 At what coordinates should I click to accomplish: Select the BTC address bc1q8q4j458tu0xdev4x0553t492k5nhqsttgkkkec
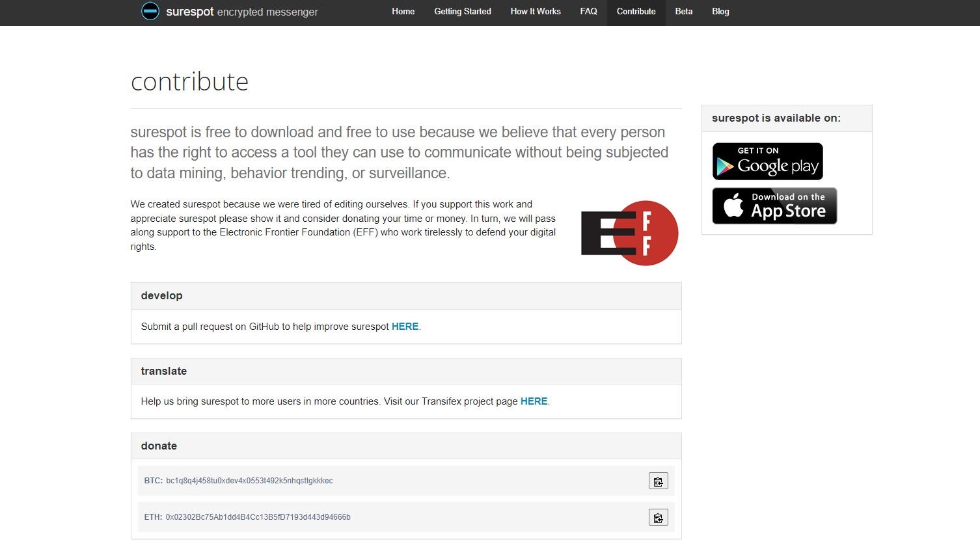[x=249, y=481]
